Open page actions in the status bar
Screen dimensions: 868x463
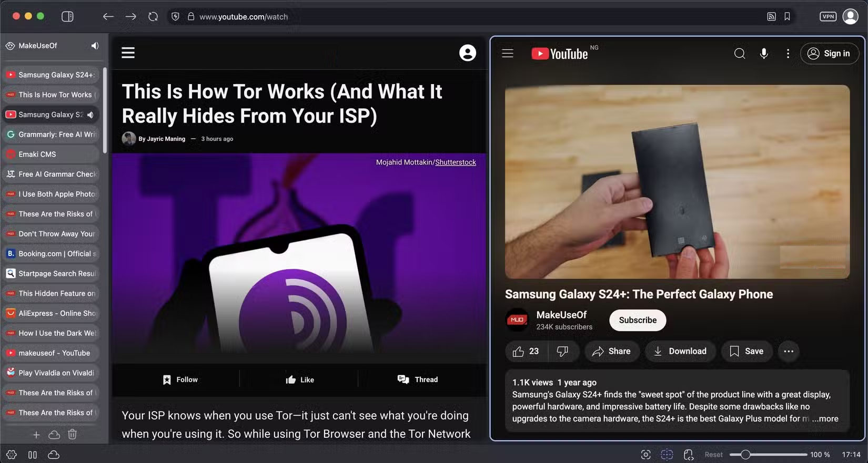pyautogui.click(x=689, y=455)
